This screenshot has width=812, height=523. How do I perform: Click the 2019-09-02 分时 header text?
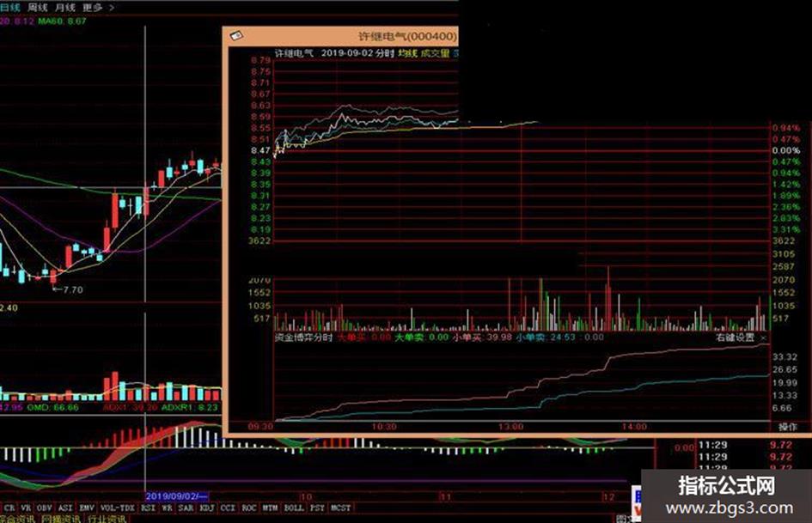(357, 53)
